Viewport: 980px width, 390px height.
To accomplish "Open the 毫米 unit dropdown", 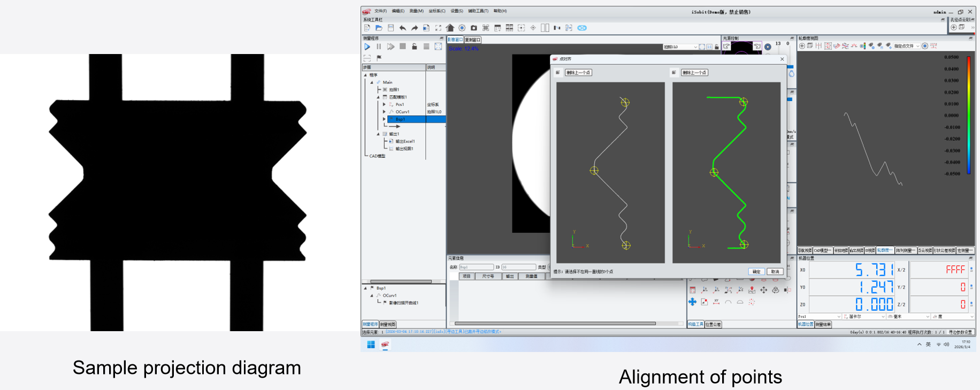I will (909, 317).
